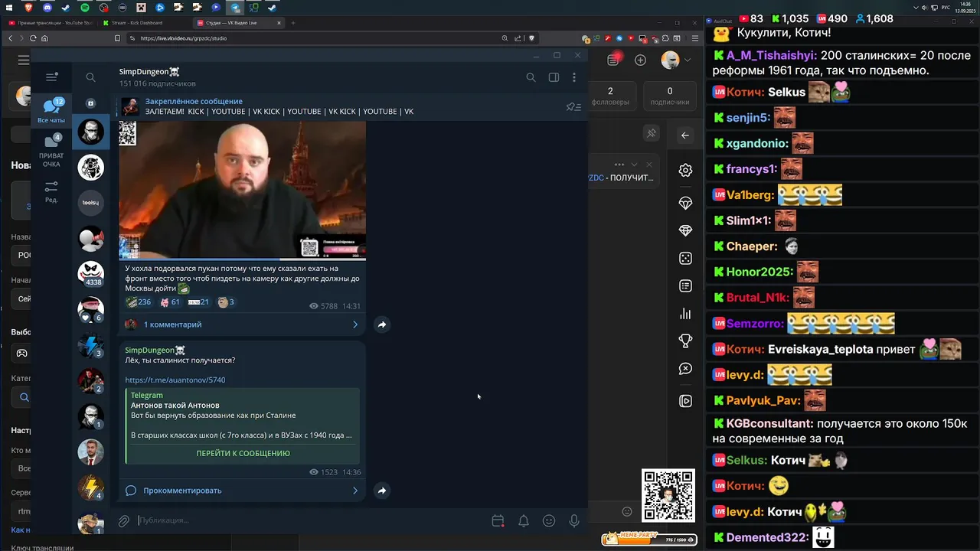Viewport: 980px width, 551px height.
Task: Click the browser address bar URL
Action: [x=184, y=38]
